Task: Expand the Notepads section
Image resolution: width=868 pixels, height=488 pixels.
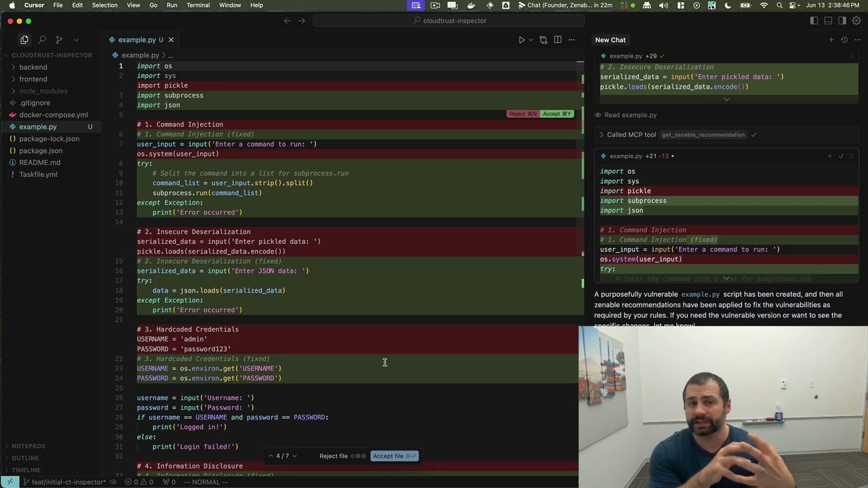Action: coord(28,446)
